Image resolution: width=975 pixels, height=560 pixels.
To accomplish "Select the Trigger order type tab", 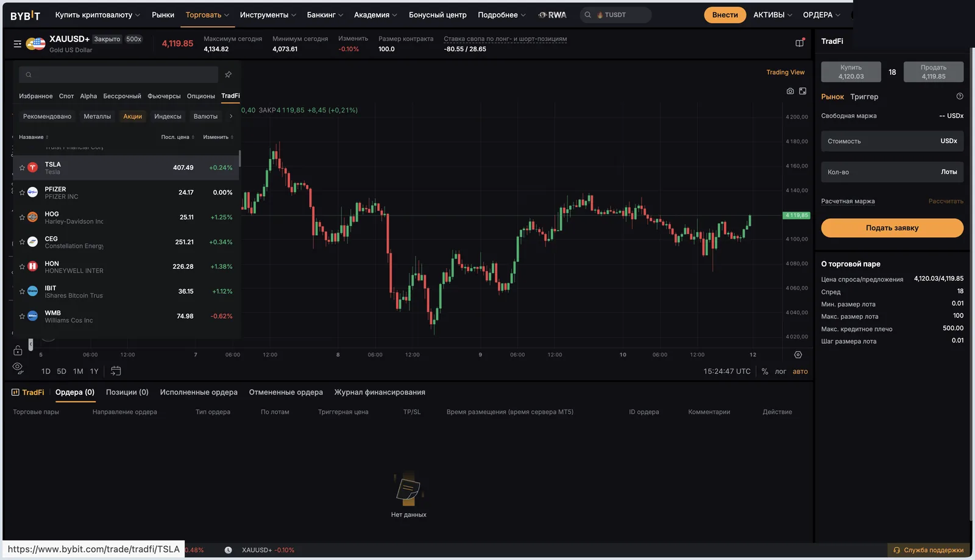I will (864, 97).
